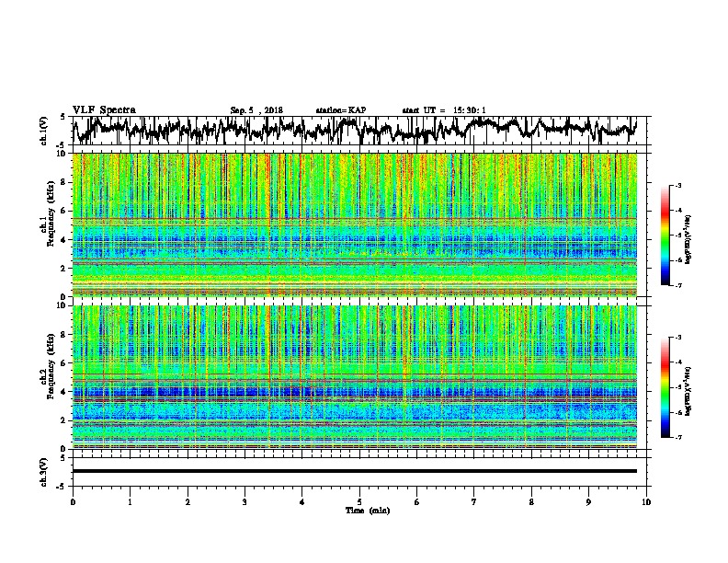Click time axis tick label "7"
728x563 pixels.
(474, 502)
